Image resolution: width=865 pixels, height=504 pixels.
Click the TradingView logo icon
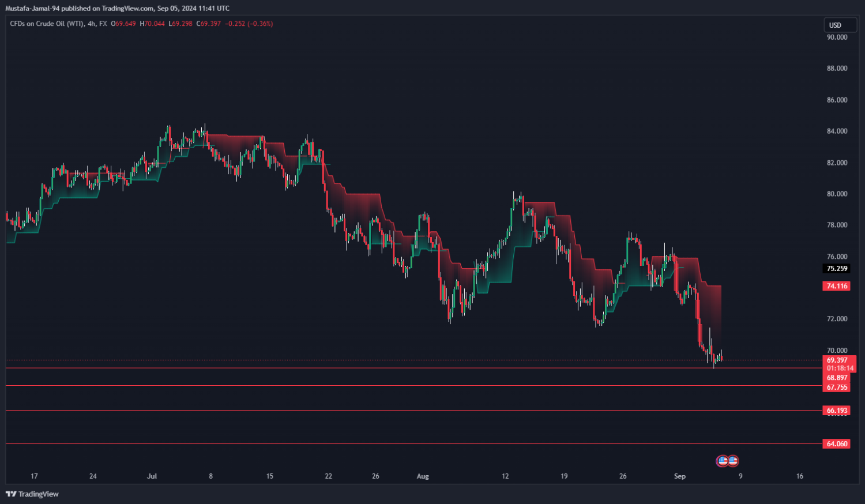(x=10, y=494)
